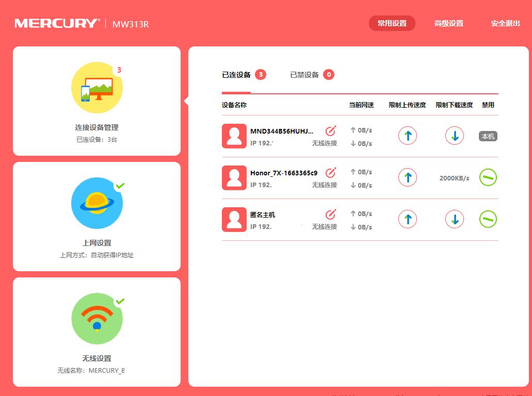
Task: Disable 匿名主机 using the 禁用 toggle
Action: 487,219
